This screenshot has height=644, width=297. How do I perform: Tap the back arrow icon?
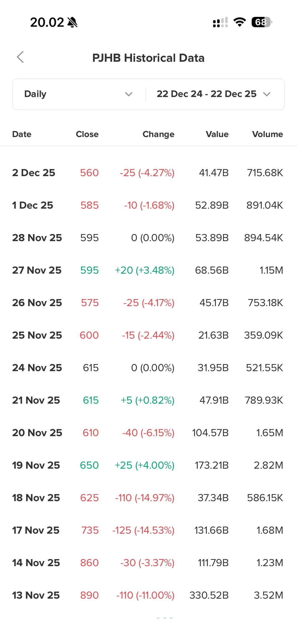pyautogui.click(x=20, y=57)
